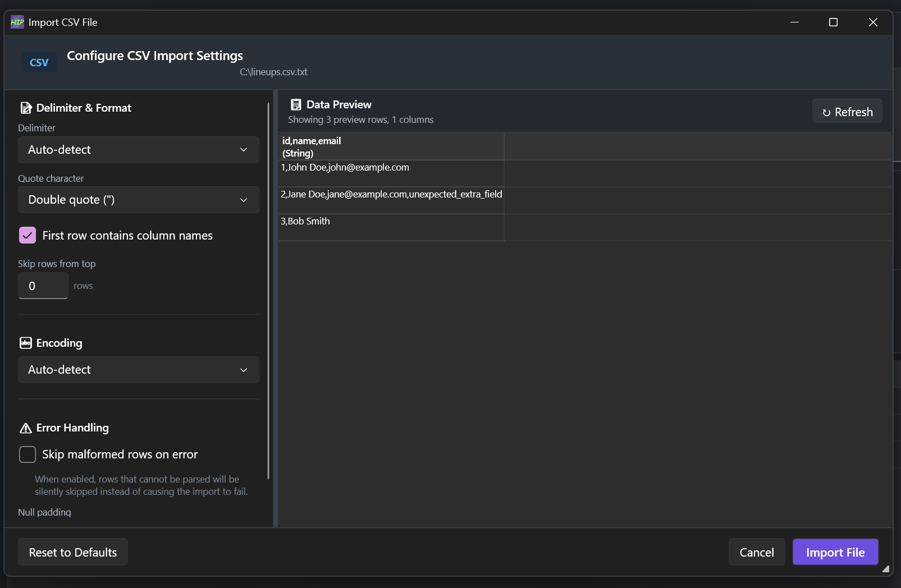Click the Configure CSV Import Settings heading
Screen dimensions: 901x588
[155, 56]
